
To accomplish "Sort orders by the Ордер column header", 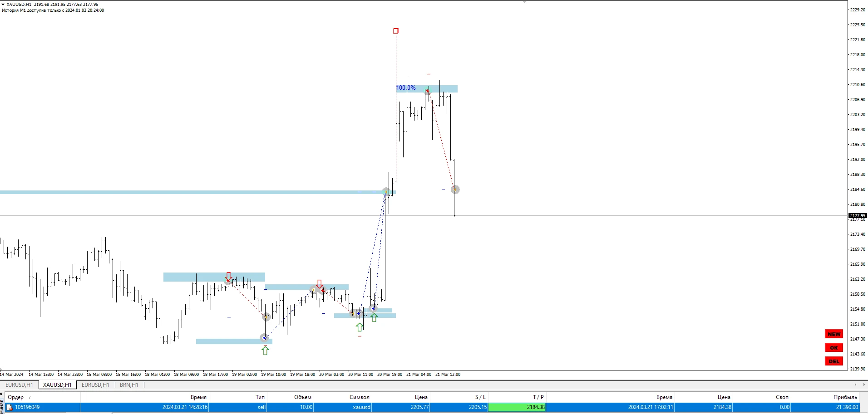I will tap(16, 397).
